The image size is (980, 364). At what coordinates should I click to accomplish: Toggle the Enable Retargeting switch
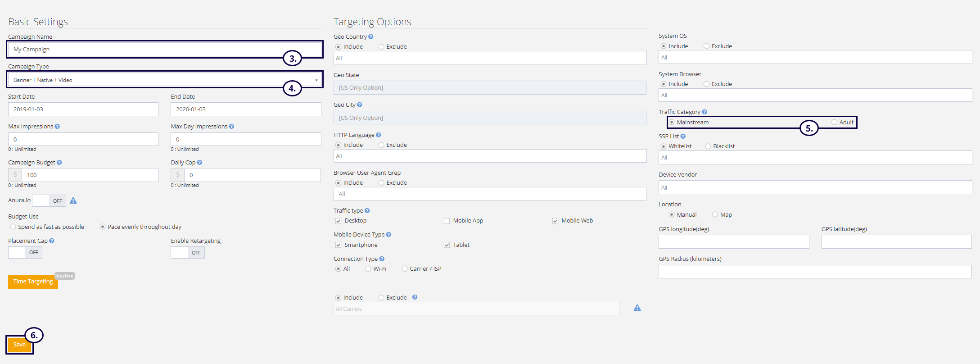188,253
